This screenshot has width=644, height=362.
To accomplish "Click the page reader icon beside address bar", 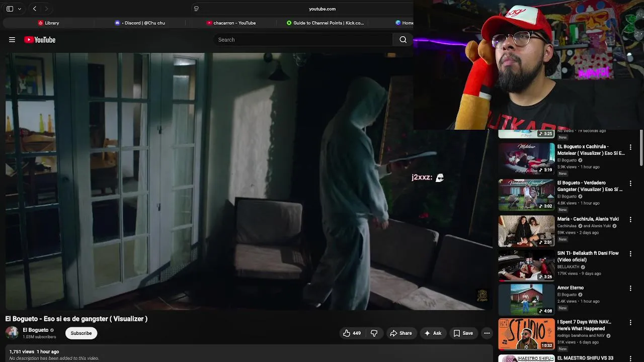I will click(x=196, y=9).
